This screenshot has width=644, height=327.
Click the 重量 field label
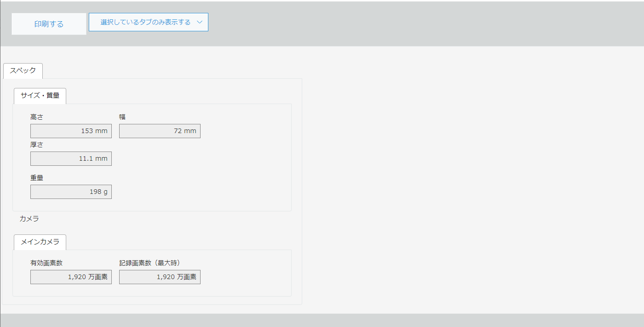(37, 178)
